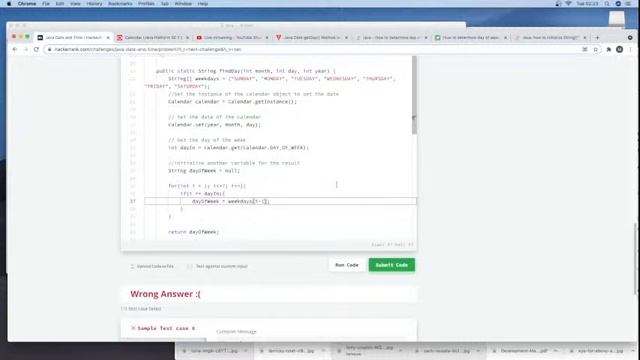This screenshot has height=360, width=640.
Task: Bookmark this page with the star icon
Action: tap(596, 49)
